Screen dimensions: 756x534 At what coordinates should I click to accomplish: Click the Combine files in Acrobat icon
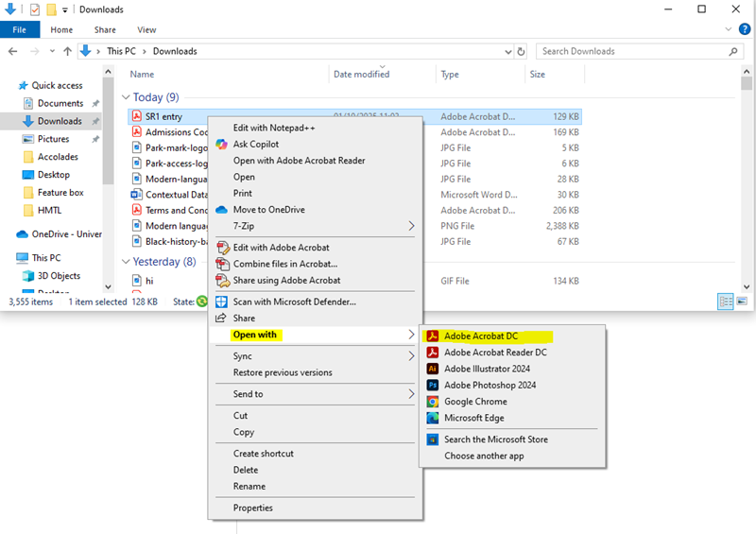222,264
